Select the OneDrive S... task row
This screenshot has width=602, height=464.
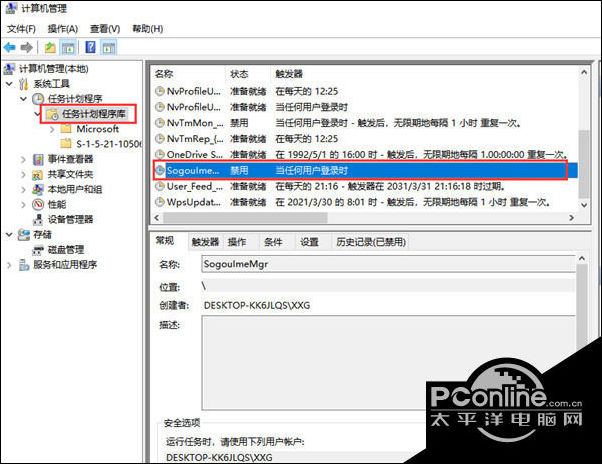[x=365, y=154]
